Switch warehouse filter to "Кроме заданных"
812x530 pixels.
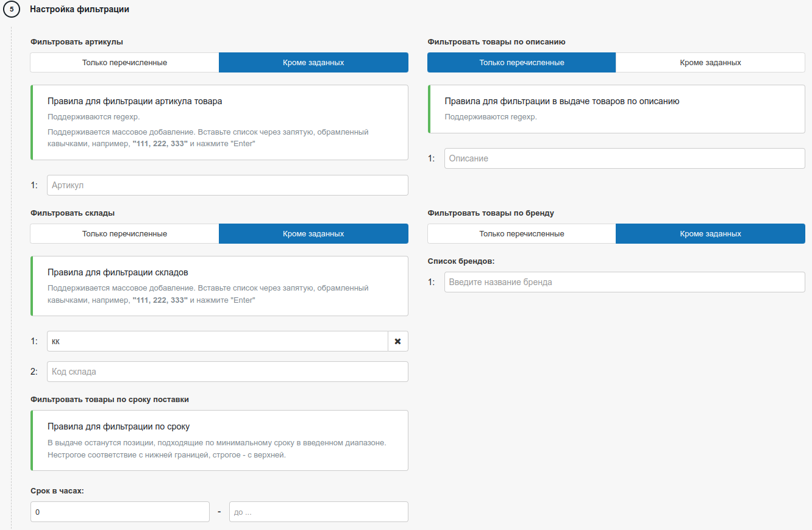pyautogui.click(x=313, y=234)
